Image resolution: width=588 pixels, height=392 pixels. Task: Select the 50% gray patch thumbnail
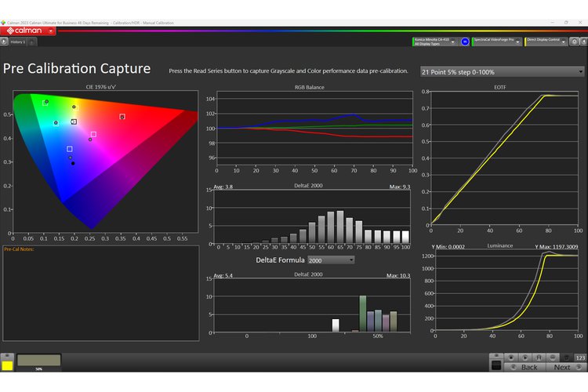coord(38,361)
